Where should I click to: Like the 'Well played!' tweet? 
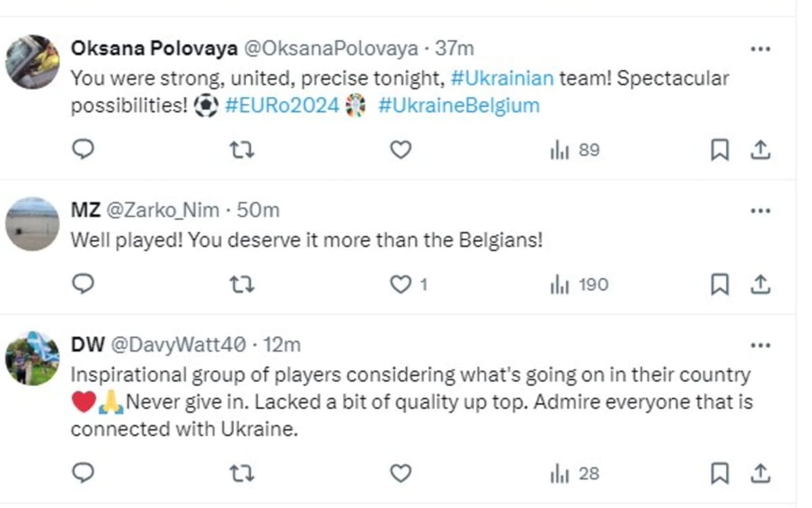click(x=401, y=284)
